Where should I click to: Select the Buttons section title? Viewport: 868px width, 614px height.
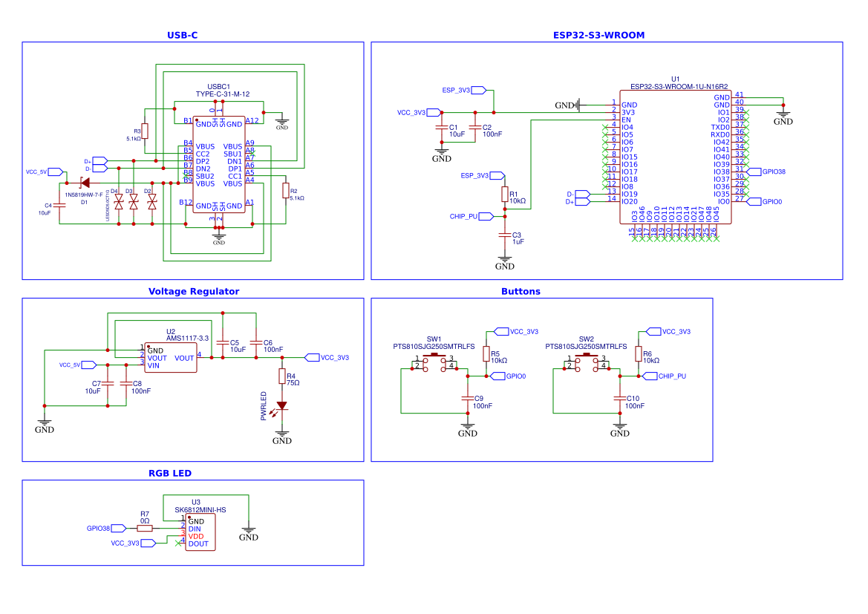(x=521, y=291)
